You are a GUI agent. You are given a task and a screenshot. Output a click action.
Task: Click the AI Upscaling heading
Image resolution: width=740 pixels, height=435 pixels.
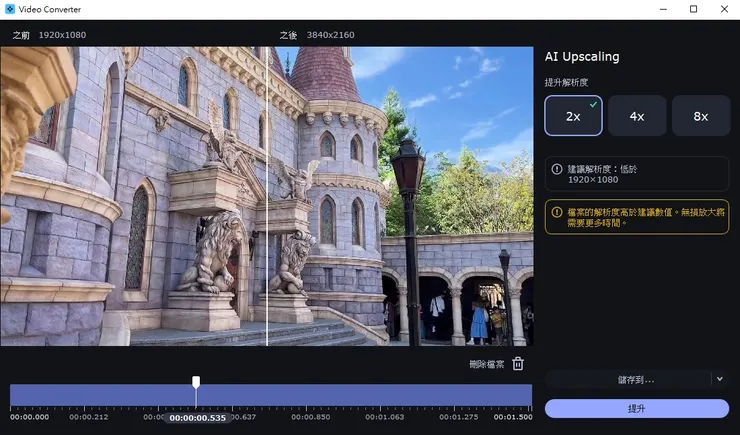(x=582, y=57)
